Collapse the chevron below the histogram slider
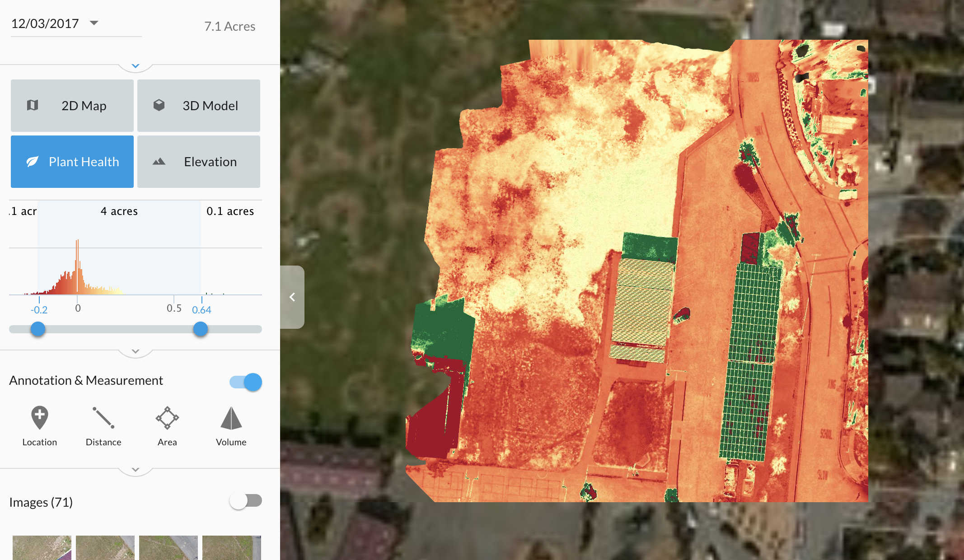 point(136,351)
